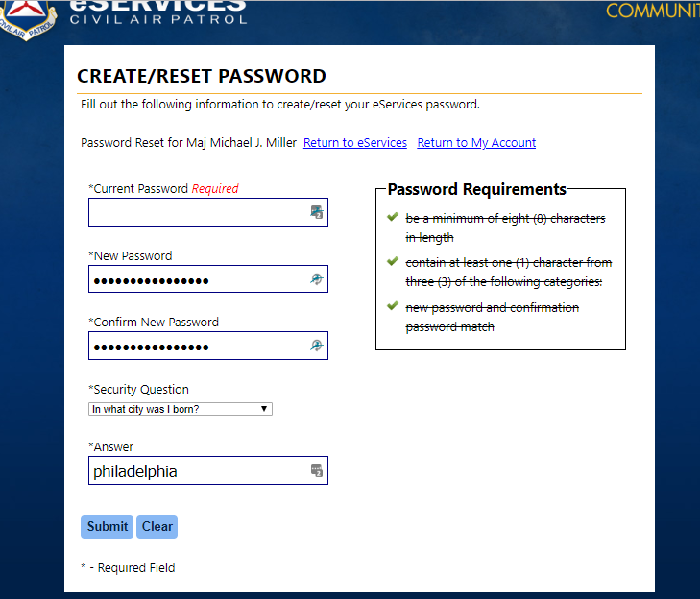This screenshot has width=700, height=599.
Task: Focus the Current Password input field
Action: (208, 212)
